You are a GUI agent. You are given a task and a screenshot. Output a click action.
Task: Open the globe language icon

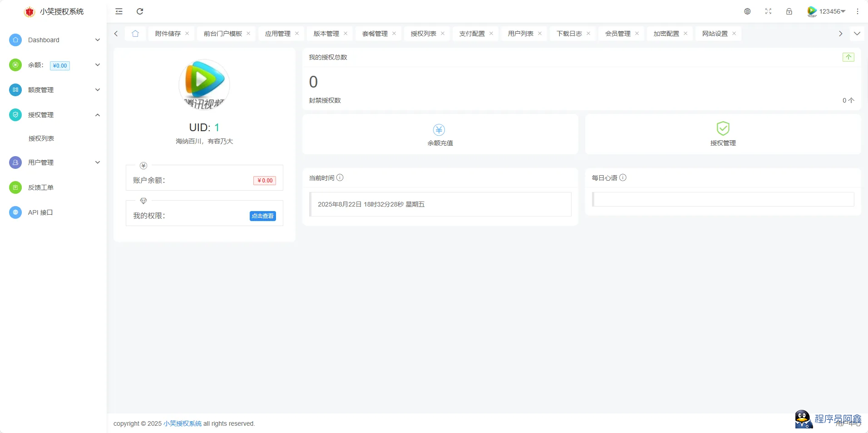click(x=747, y=11)
